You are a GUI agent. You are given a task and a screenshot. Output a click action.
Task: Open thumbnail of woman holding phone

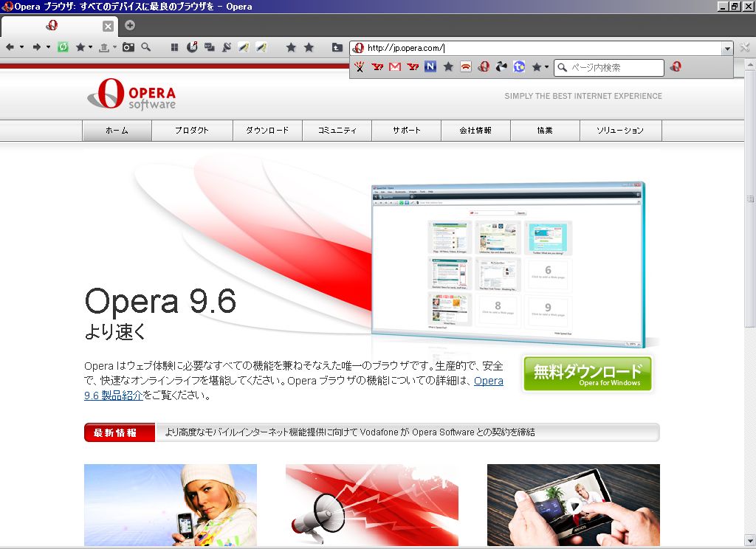[x=171, y=505]
